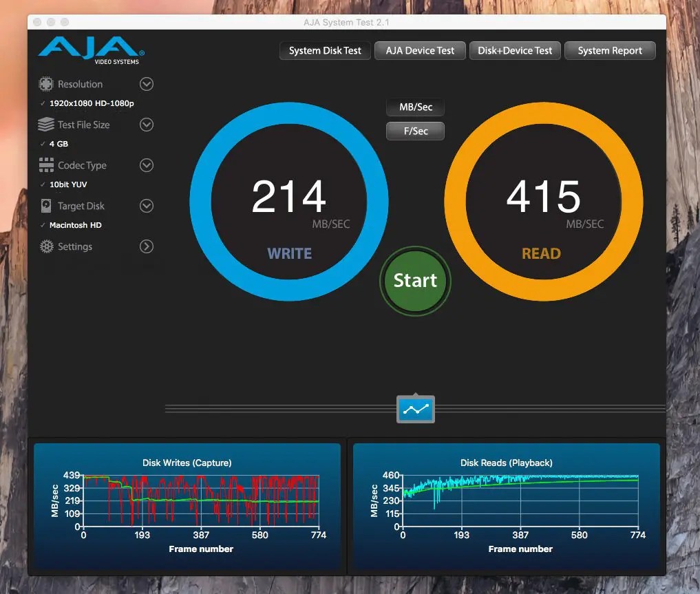Open the Settings arrow expander
Screen dimensions: 700x594
point(147,246)
